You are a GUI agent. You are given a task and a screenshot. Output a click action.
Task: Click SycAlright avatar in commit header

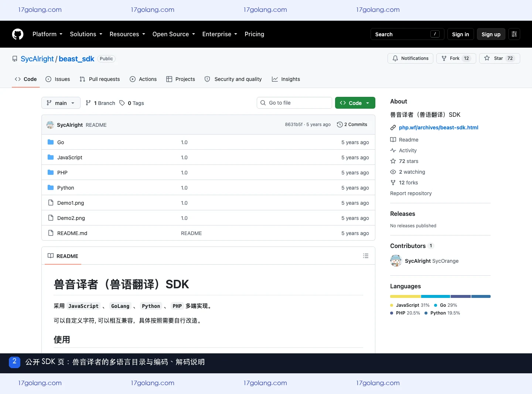pyautogui.click(x=50, y=125)
